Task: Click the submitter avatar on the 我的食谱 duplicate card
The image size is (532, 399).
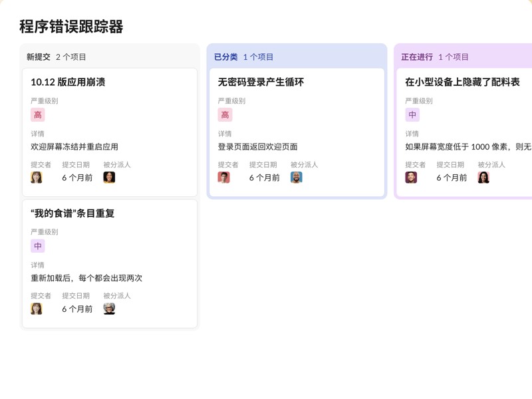Action: tap(37, 309)
